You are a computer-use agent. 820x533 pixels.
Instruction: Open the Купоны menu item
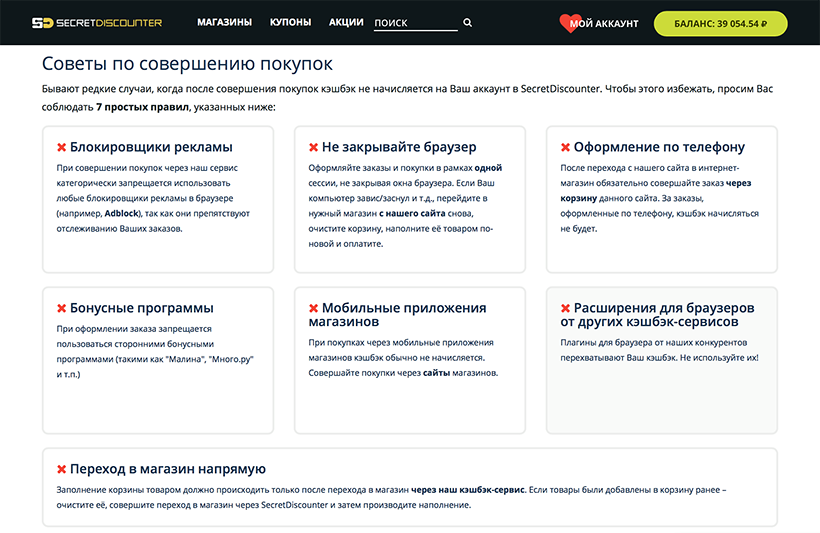coord(290,23)
